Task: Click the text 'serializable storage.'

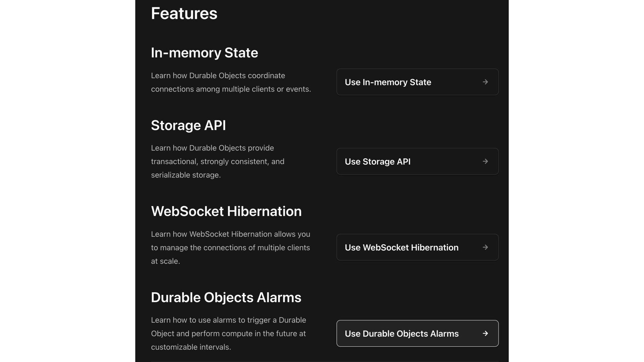Action: point(186,175)
